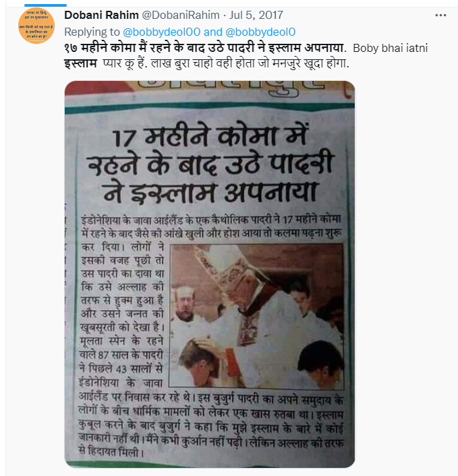Click the newspaper's large bold headline

(210, 165)
